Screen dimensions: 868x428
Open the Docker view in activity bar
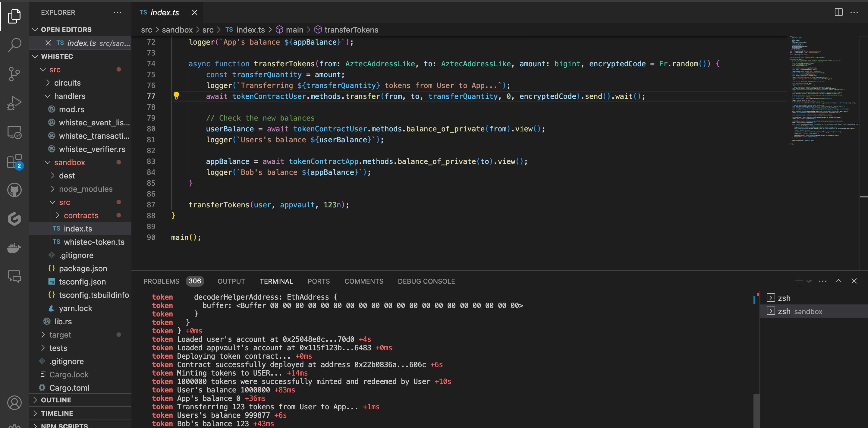(14, 248)
